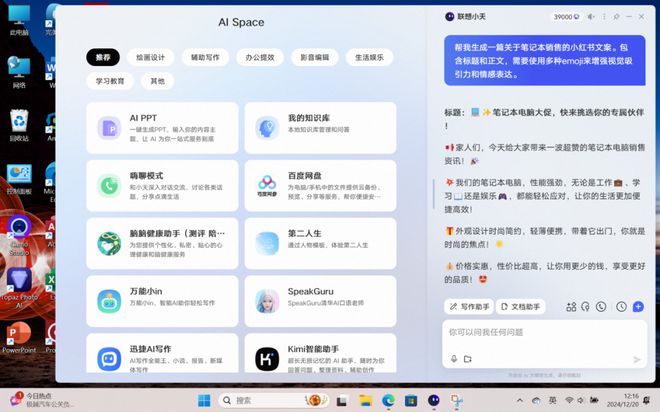Toggle the speaker sound icon in 联想小天 header
Image resolution: width=660 pixels, height=412 pixels.
(591, 17)
